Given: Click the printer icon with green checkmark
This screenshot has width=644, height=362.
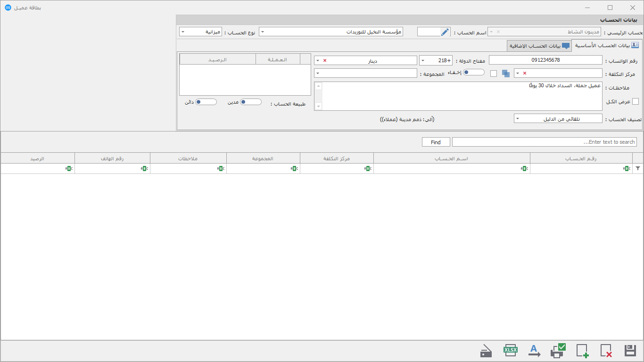Looking at the screenshot, I should pyautogui.click(x=558, y=351).
